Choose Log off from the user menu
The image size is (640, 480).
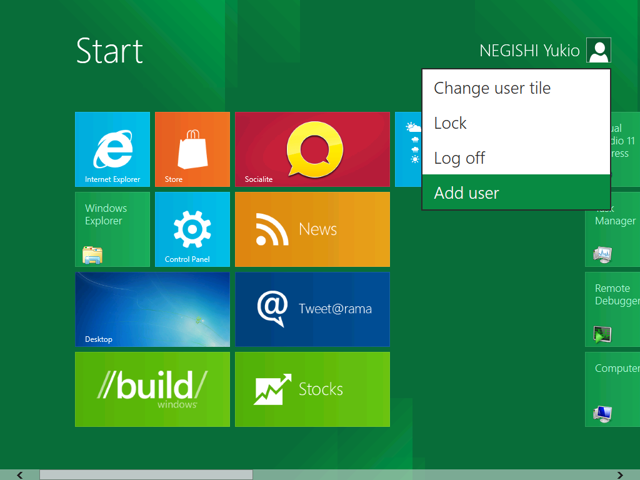[x=516, y=158]
